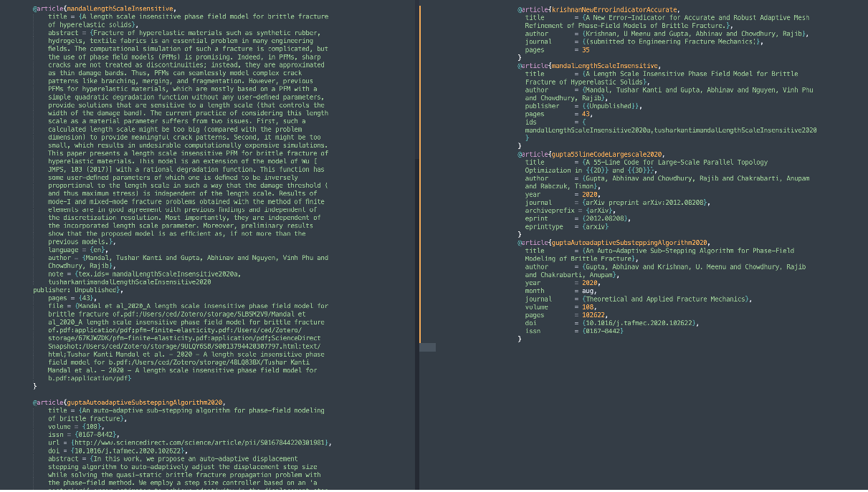Click the file field in the left pane
The height and width of the screenshot is (492, 868).
pyautogui.click(x=62, y=306)
